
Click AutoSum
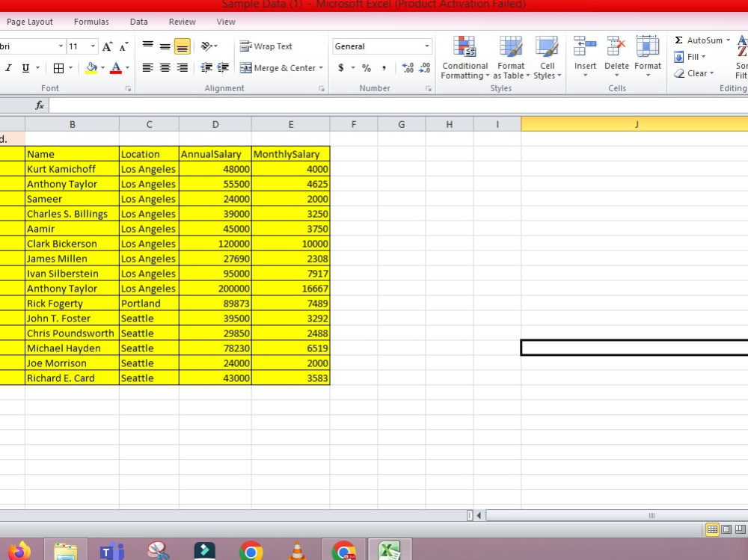click(699, 40)
